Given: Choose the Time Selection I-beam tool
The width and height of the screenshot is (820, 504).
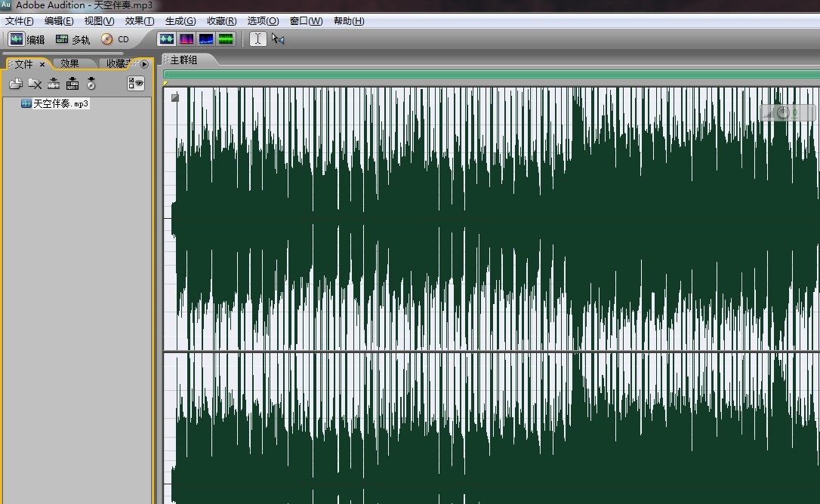Looking at the screenshot, I should pos(257,39).
